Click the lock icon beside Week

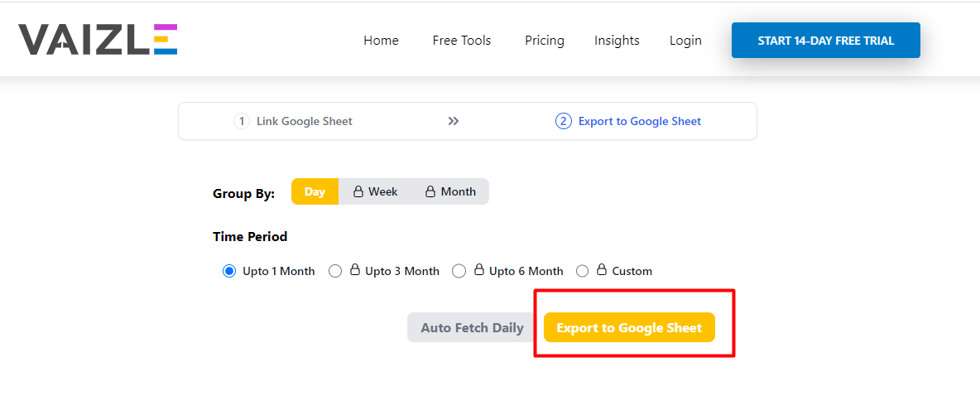(358, 191)
